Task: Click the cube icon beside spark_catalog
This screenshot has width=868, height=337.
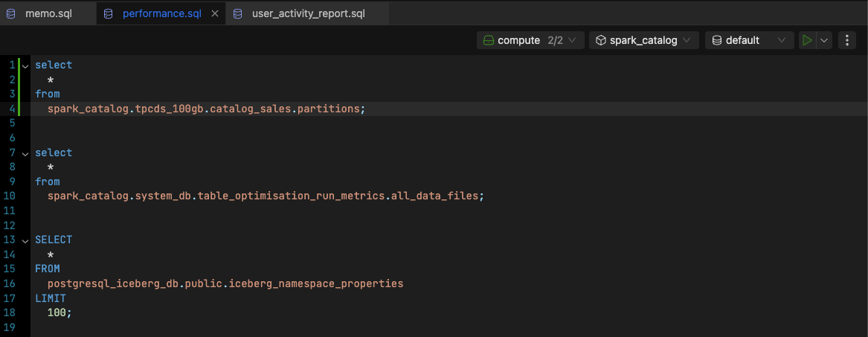Action: point(601,40)
